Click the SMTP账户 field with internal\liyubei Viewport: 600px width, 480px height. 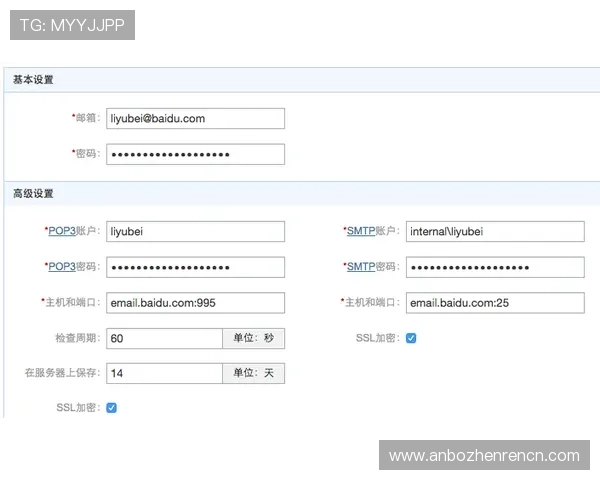point(494,232)
